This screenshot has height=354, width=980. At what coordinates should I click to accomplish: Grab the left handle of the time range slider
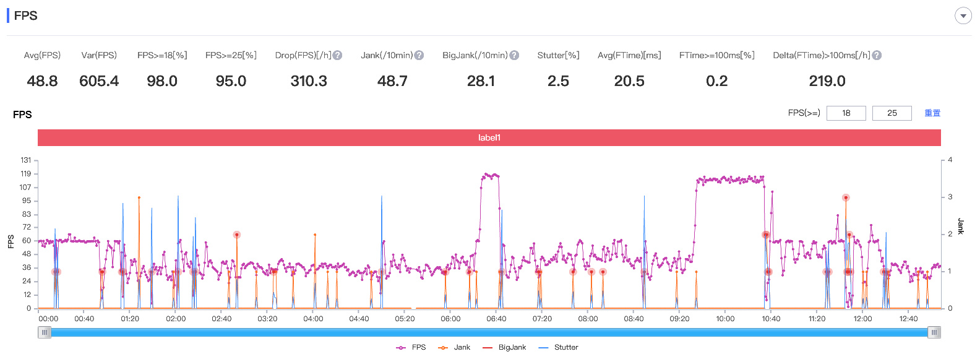tap(45, 332)
